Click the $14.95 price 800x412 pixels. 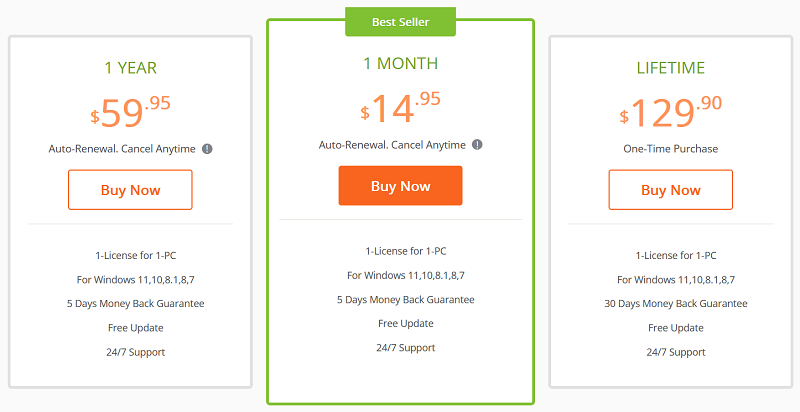click(401, 108)
